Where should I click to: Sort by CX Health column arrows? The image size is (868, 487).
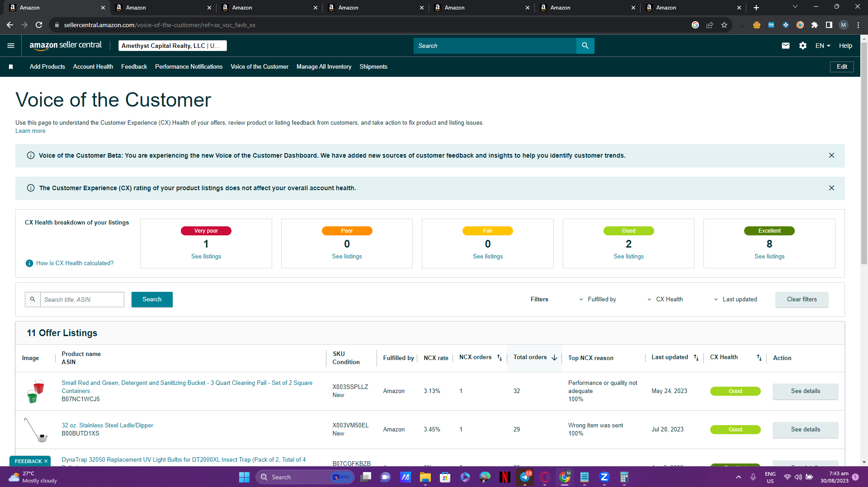coord(759,358)
